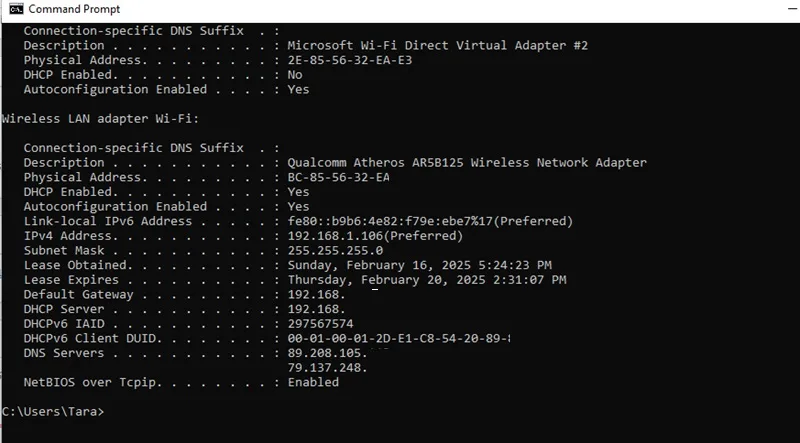Minimize the Command Prompt window
The image size is (800, 443).
coord(791,9)
